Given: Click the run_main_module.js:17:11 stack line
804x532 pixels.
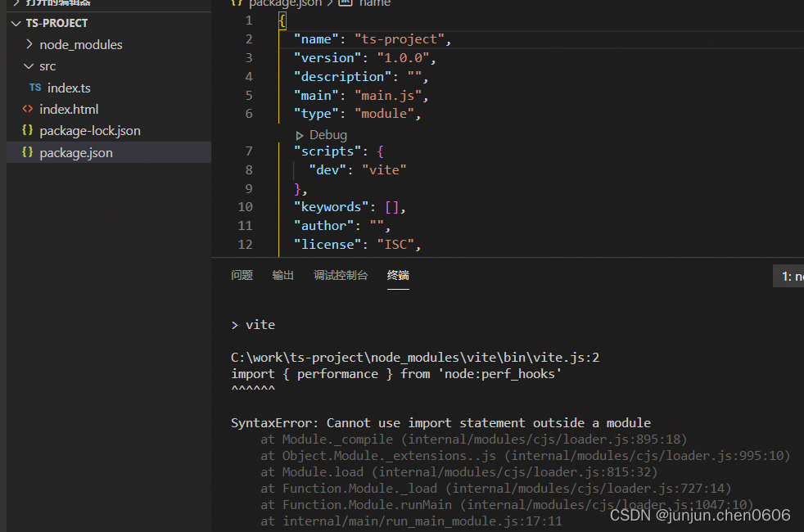Looking at the screenshot, I should click(x=411, y=521).
